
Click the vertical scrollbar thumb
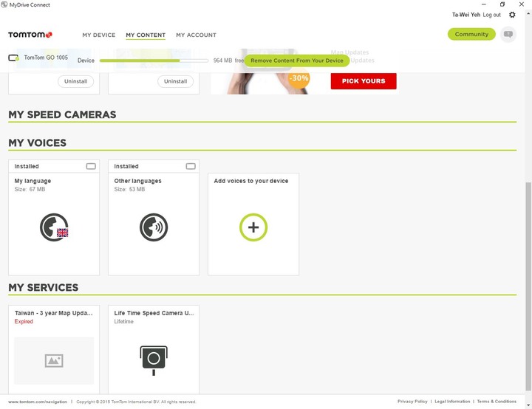528,286
